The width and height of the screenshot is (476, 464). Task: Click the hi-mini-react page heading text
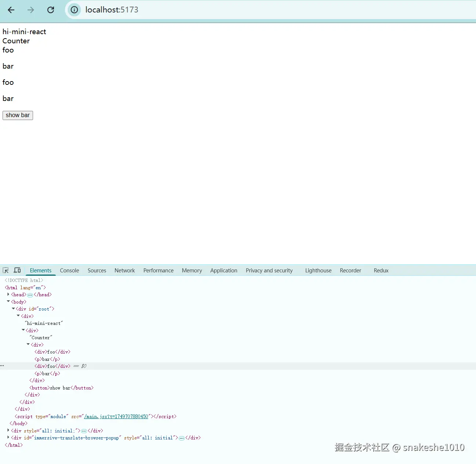pyautogui.click(x=24, y=32)
